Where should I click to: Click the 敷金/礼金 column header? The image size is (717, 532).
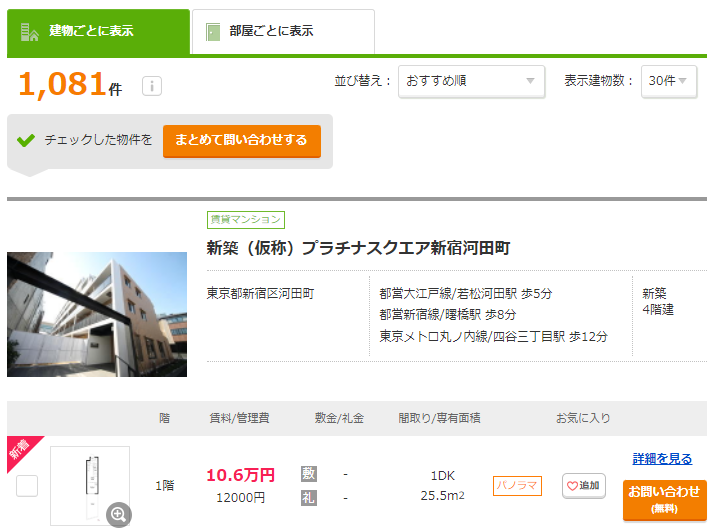click(x=339, y=418)
